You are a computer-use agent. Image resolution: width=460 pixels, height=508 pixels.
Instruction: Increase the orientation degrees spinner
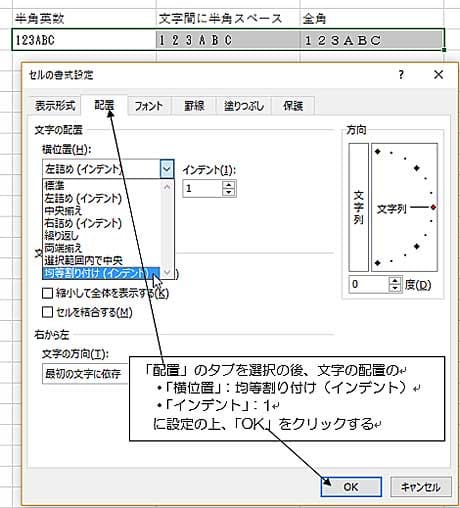coord(395,281)
